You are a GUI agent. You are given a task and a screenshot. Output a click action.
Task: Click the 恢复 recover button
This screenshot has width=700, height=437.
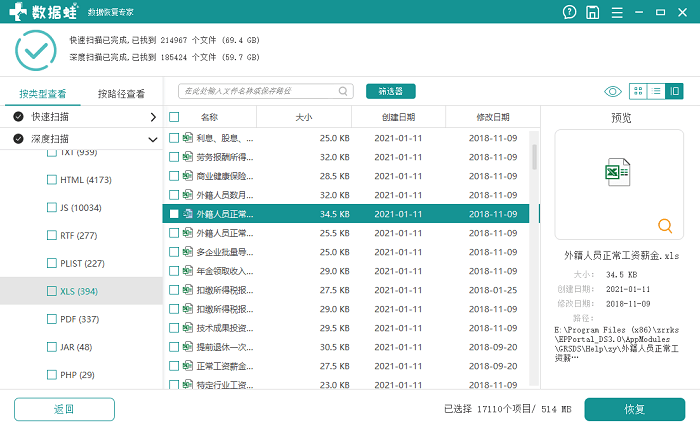coord(634,409)
